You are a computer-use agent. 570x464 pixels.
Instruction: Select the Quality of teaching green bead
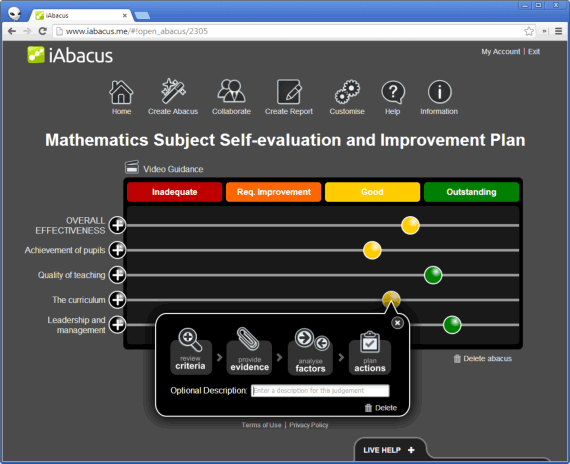(433, 275)
